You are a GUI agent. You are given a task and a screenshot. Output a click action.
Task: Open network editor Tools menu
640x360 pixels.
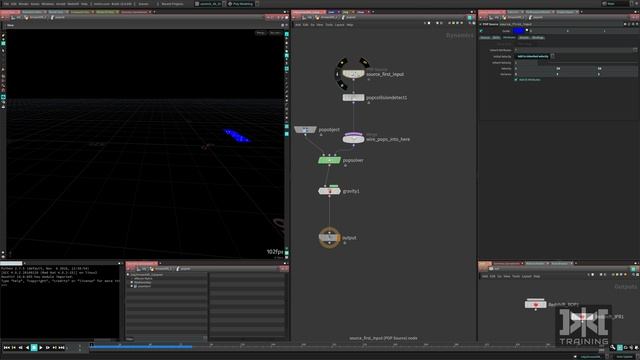[329, 25]
